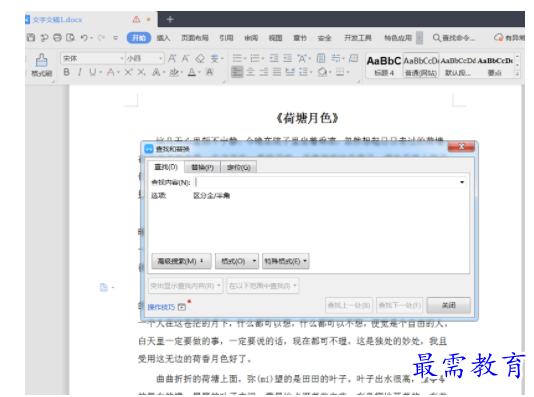Click the red font color A button
The height and width of the screenshot is (397, 534).
click(x=110, y=72)
